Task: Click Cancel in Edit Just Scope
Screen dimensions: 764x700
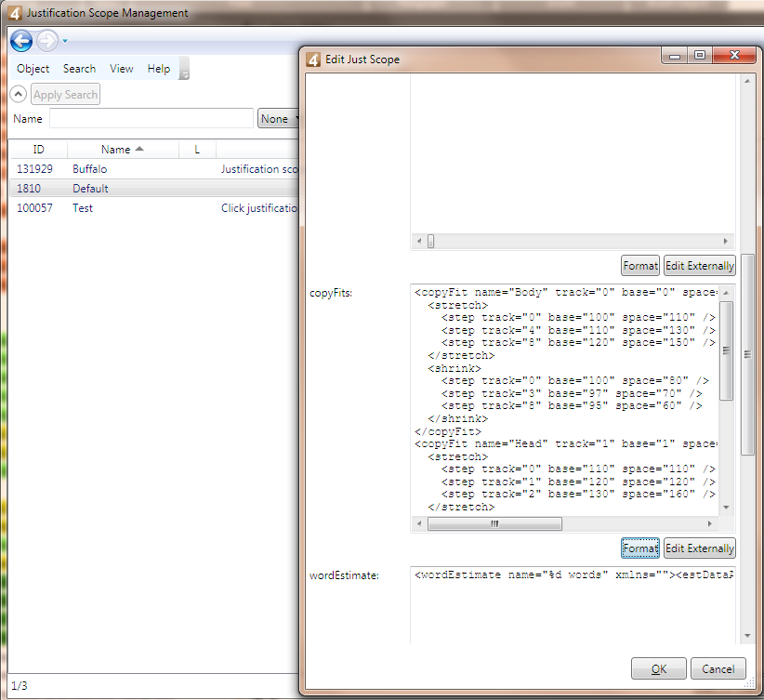Action: coord(718,668)
